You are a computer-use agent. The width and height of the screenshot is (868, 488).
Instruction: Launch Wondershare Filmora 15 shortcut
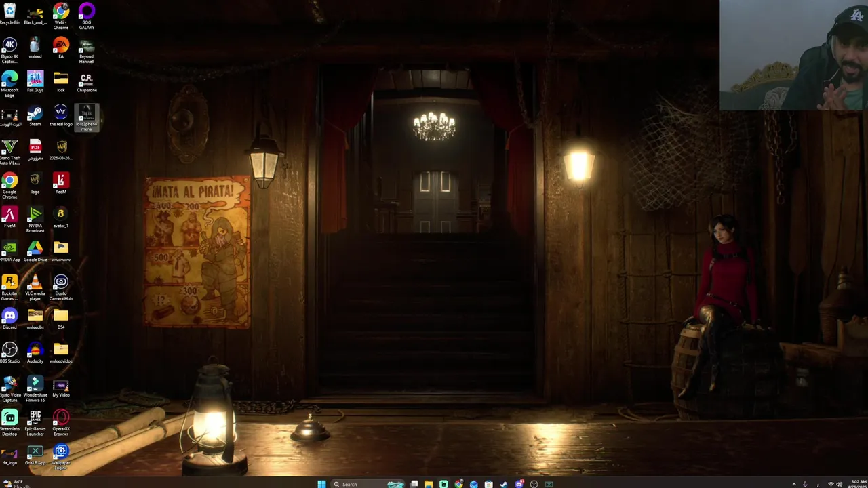35,389
